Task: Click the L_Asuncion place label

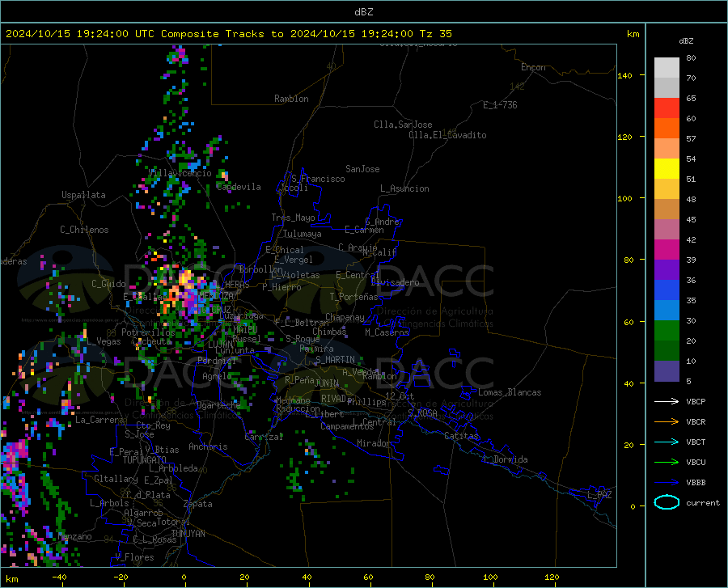Action: click(x=404, y=188)
